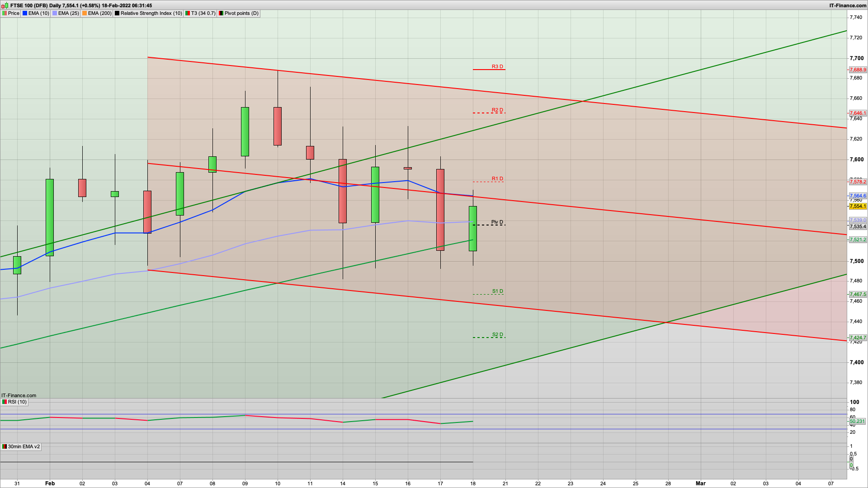Click the 7,646.1 price tag on axis
This screenshot has width=868, height=488.
[858, 113]
